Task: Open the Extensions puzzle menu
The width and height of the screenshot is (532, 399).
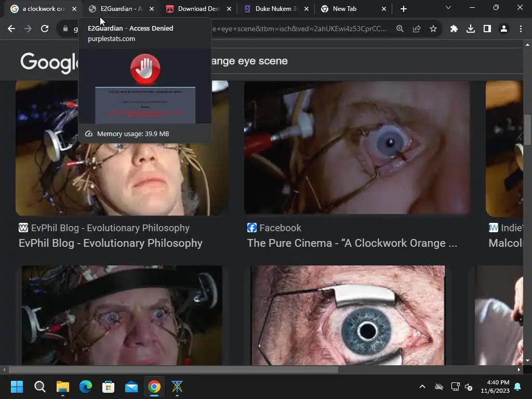Action: coord(454,29)
